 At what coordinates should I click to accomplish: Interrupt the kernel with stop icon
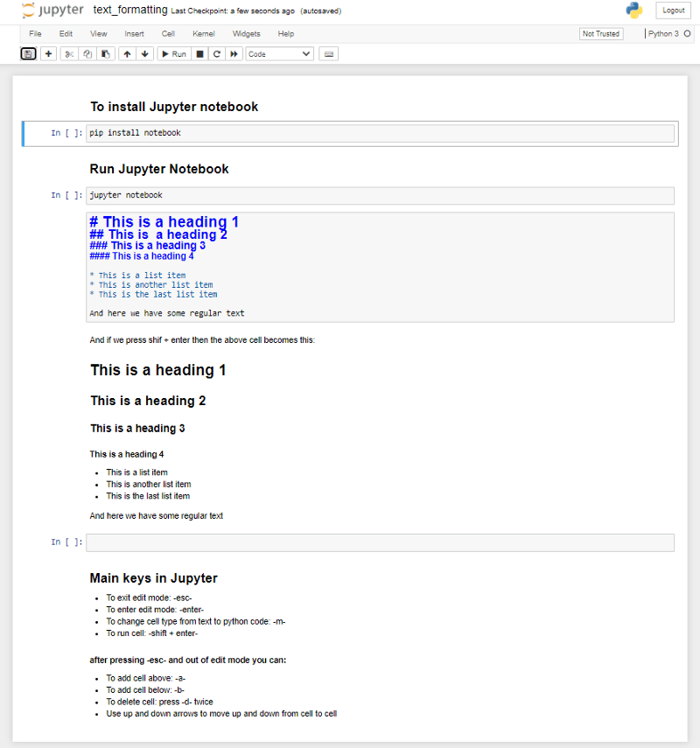199,54
